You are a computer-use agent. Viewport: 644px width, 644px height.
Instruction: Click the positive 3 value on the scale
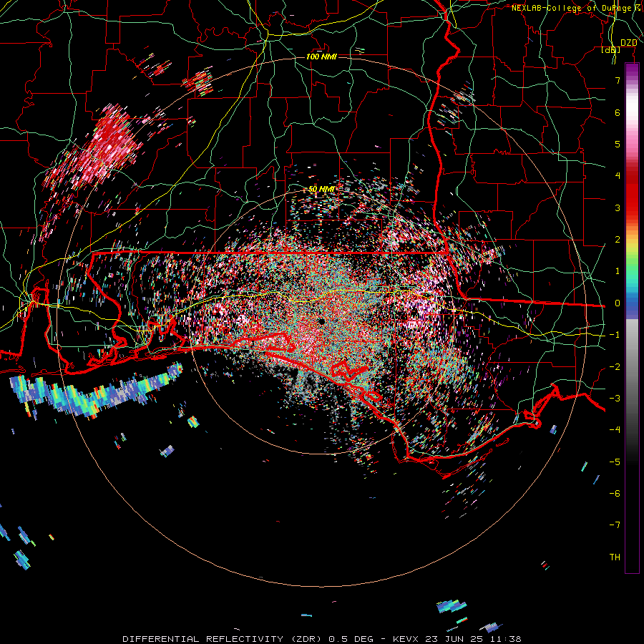coord(618,208)
